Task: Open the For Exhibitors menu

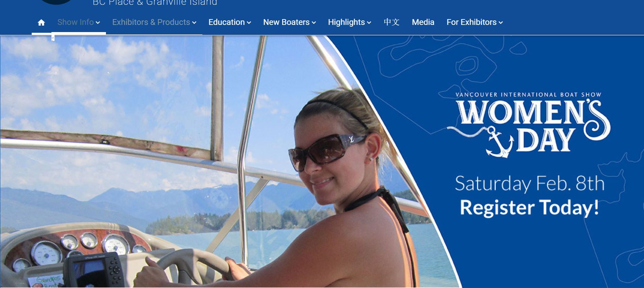Action: point(475,22)
